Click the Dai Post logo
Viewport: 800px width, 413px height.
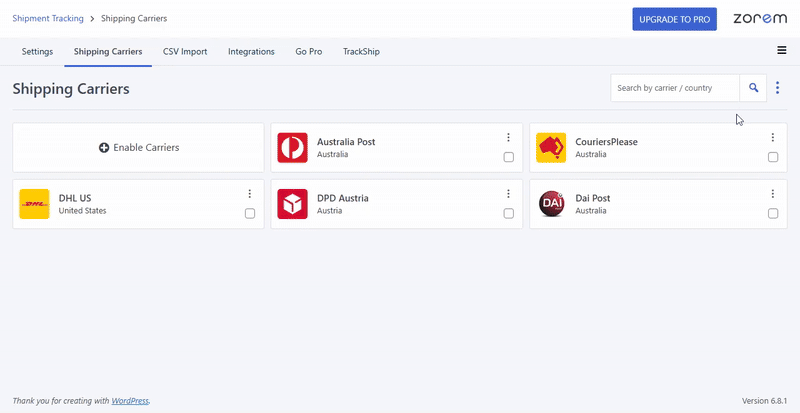(551, 204)
